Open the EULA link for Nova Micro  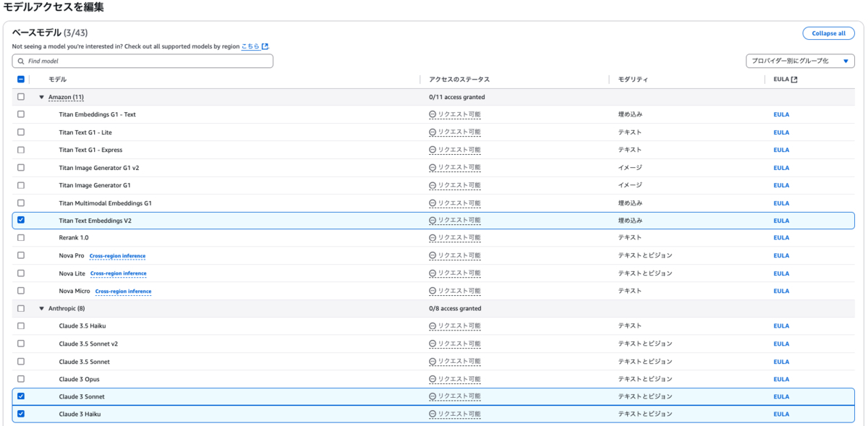781,291
